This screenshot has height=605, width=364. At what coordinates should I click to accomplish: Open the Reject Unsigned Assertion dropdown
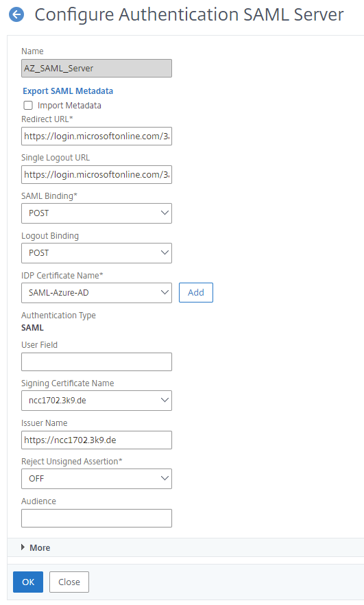click(97, 479)
